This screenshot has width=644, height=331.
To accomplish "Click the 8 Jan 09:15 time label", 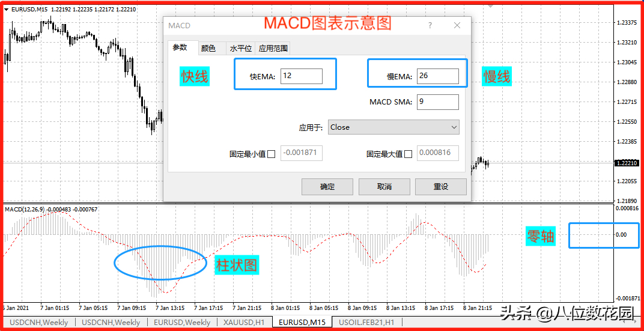I will click(x=363, y=308).
